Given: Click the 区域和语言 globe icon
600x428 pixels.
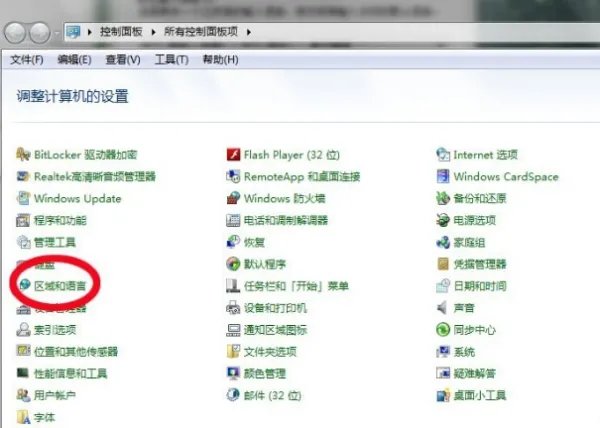Looking at the screenshot, I should click(24, 285).
